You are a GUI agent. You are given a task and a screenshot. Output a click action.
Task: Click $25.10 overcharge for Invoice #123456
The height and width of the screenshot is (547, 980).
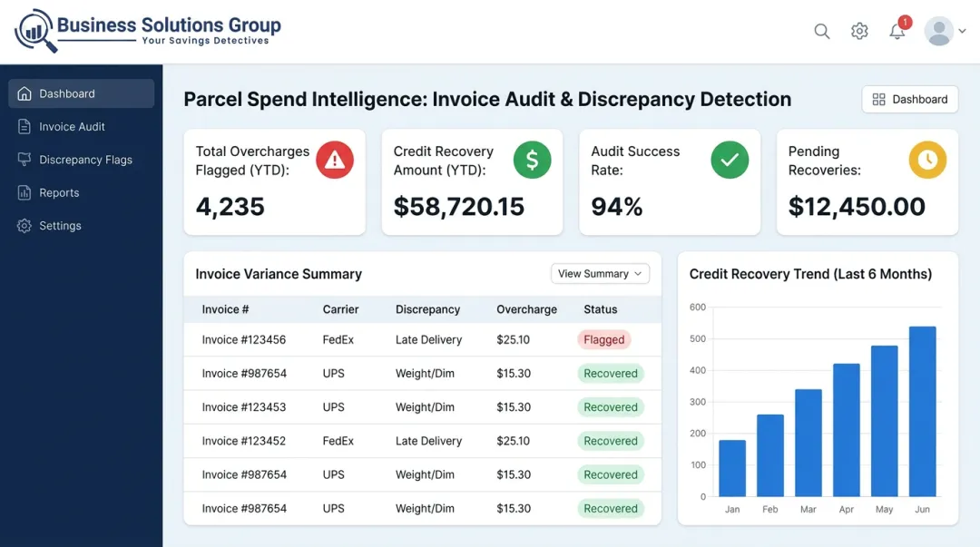pyautogui.click(x=513, y=340)
